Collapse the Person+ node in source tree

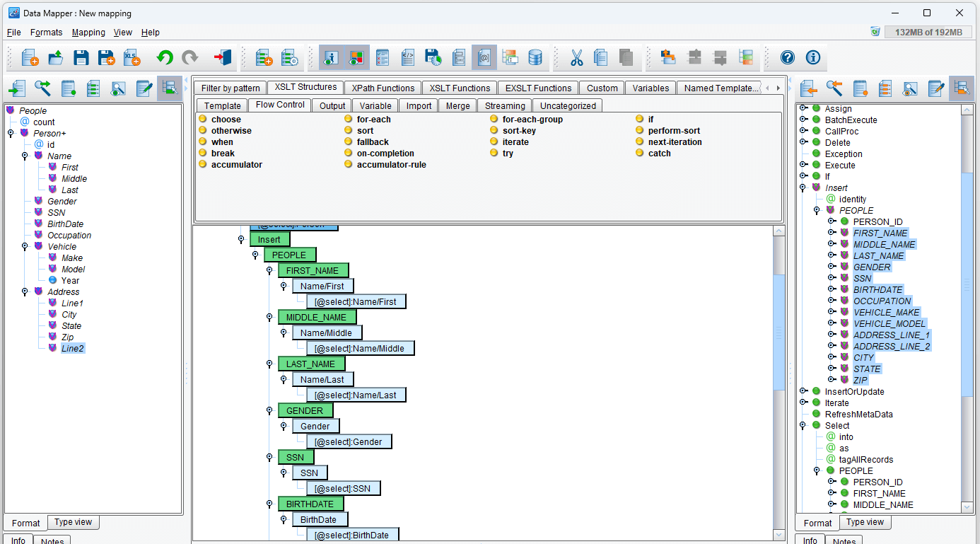tap(11, 133)
